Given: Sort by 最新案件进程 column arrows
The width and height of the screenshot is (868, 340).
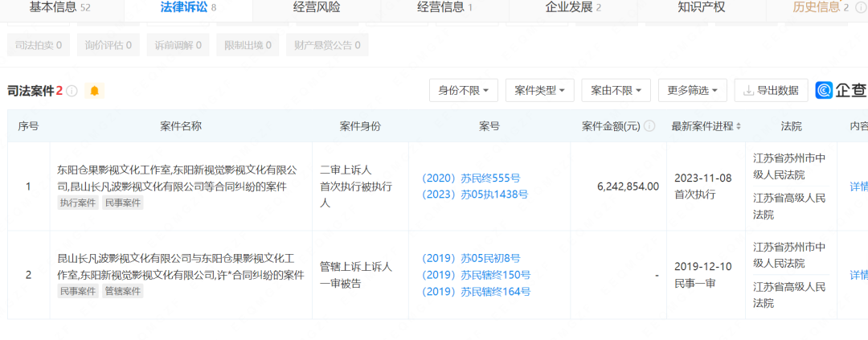Looking at the screenshot, I should point(739,126).
